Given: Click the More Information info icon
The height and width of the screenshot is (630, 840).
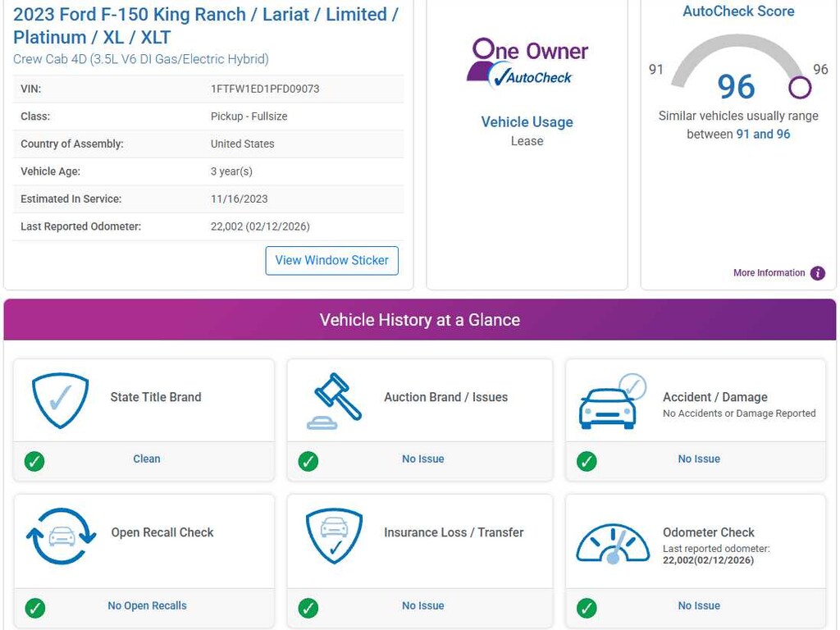Looking at the screenshot, I should (818, 273).
